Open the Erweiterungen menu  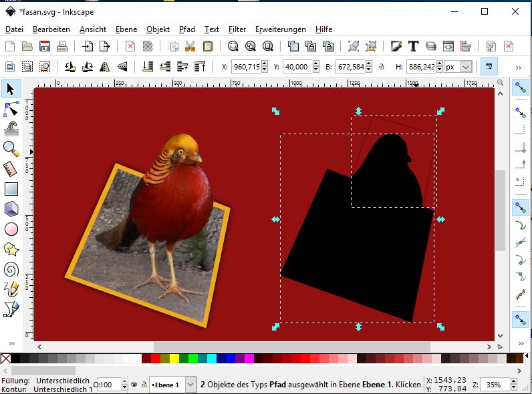(x=280, y=29)
